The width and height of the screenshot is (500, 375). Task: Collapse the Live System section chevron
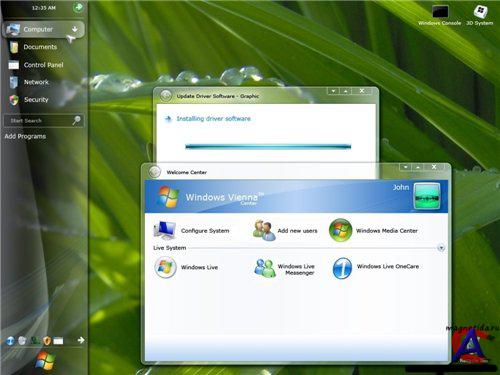[x=441, y=248]
